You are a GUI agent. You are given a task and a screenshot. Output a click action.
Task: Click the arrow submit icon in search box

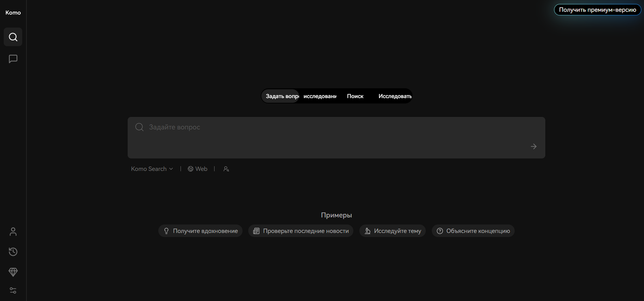pyautogui.click(x=533, y=147)
